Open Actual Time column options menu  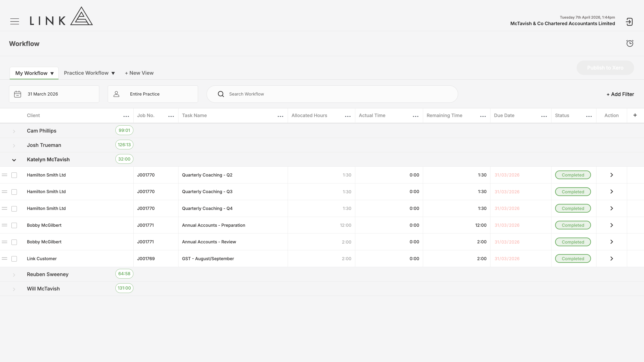pos(415,116)
